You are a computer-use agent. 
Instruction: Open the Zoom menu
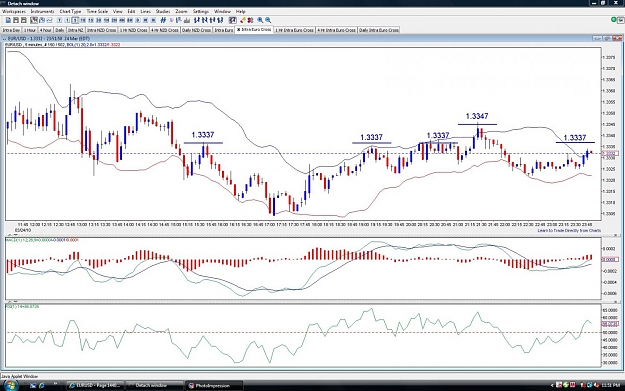[181, 12]
